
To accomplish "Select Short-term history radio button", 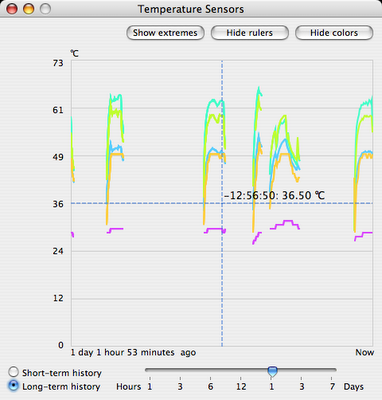I will pos(14,372).
